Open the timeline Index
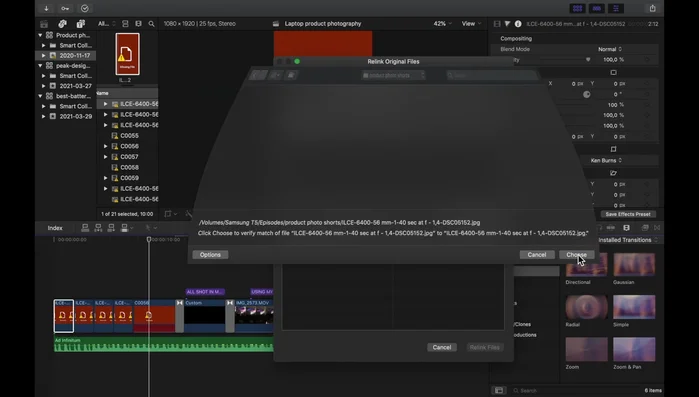Viewport: 699px width, 397px height. [55, 228]
